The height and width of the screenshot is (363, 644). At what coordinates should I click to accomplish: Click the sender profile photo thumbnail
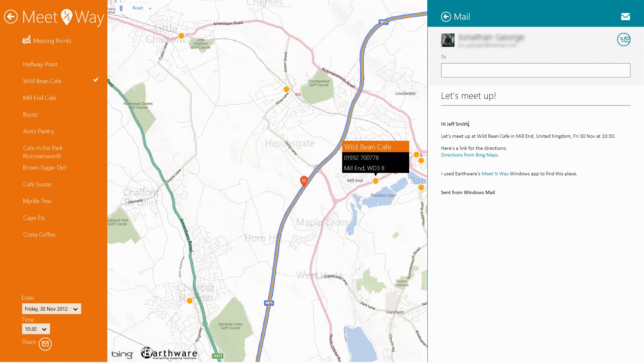coord(447,40)
